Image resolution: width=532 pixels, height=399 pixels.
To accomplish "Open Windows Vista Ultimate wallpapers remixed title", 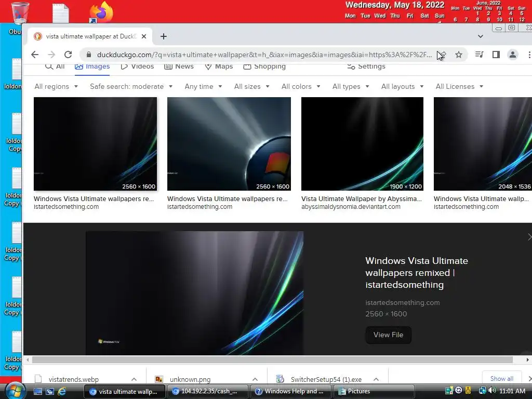I will tap(417, 273).
